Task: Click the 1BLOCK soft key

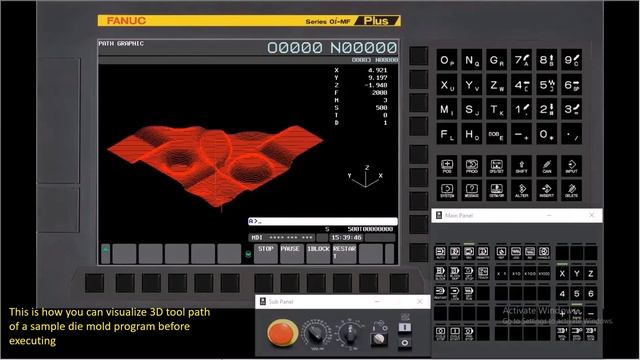Action: (318, 253)
